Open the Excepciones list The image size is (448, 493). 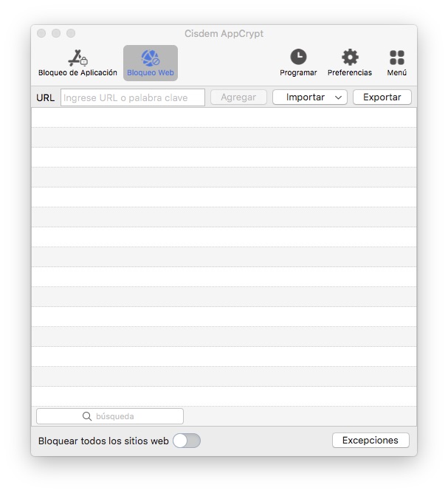[371, 441]
